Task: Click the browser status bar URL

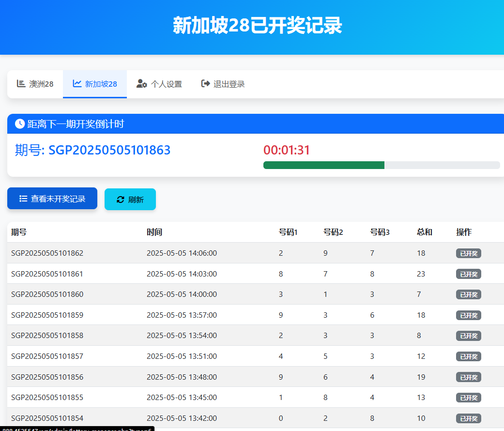Action: click(x=77, y=429)
